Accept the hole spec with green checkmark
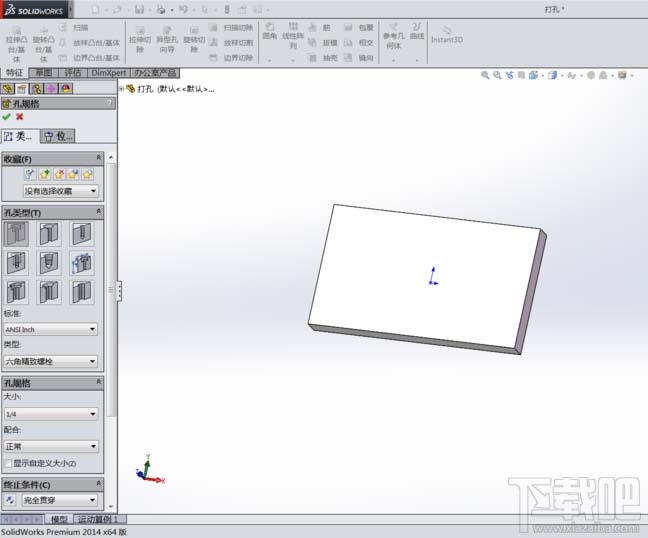Image resolution: width=648 pixels, height=538 pixels. coord(6,117)
